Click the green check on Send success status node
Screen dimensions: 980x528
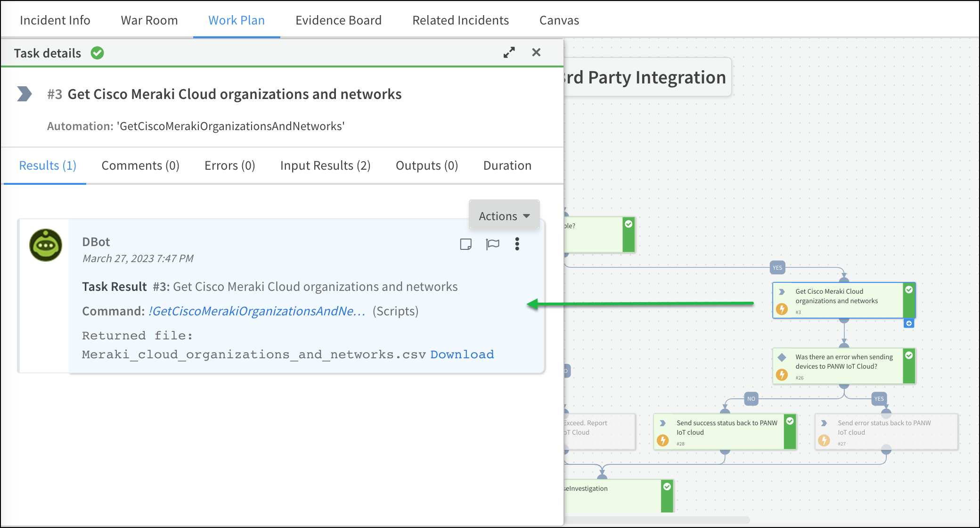pyautogui.click(x=789, y=422)
